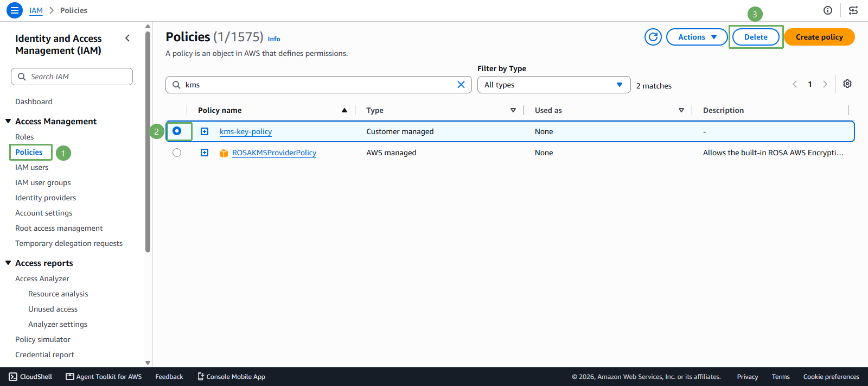Select the kms-key-policy radio button
868x386 pixels.
(x=177, y=131)
